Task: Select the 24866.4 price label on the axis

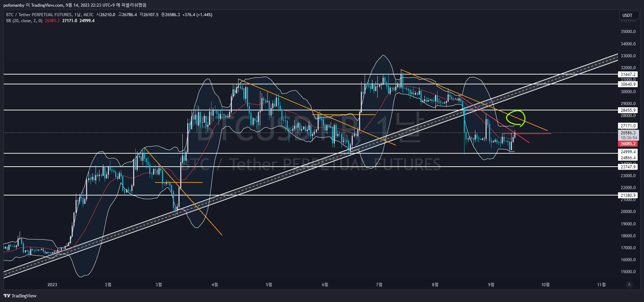Action: [x=628, y=158]
